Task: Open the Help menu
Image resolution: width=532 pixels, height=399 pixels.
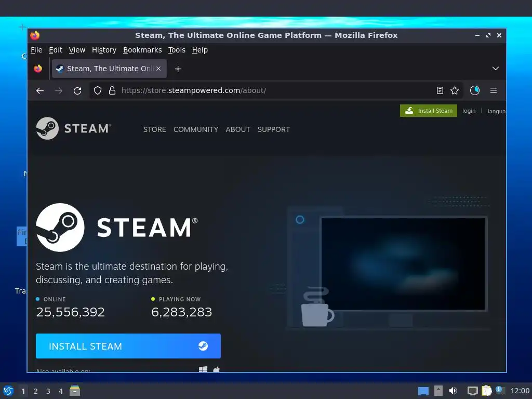Action: (x=200, y=50)
